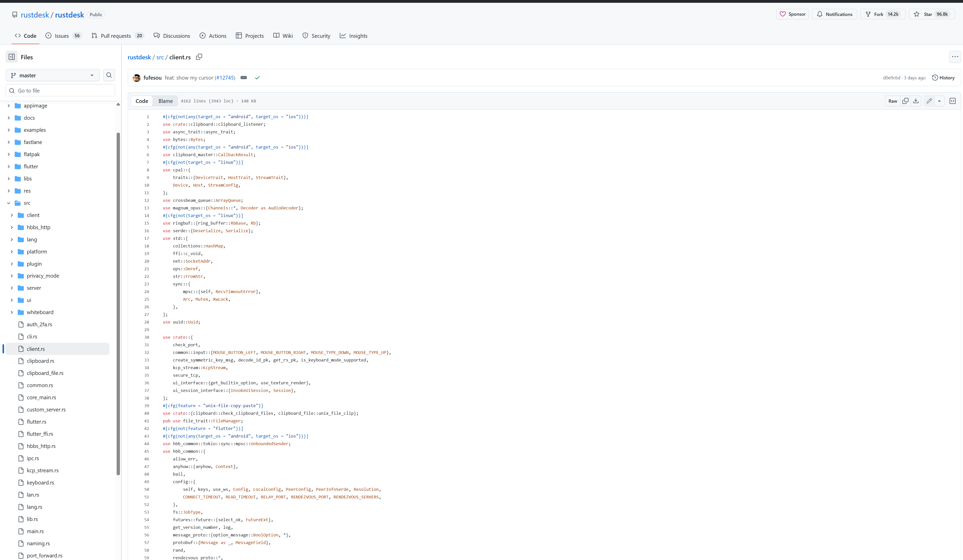Image resolution: width=963 pixels, height=560 pixels.
Task: Open the Actions tab
Action: pyautogui.click(x=213, y=35)
